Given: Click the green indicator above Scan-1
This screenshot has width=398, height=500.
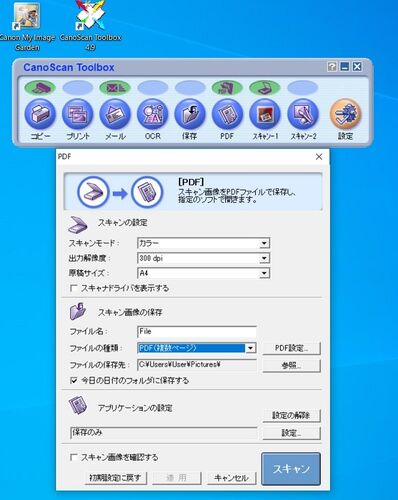Looking at the screenshot, I should click(265, 88).
